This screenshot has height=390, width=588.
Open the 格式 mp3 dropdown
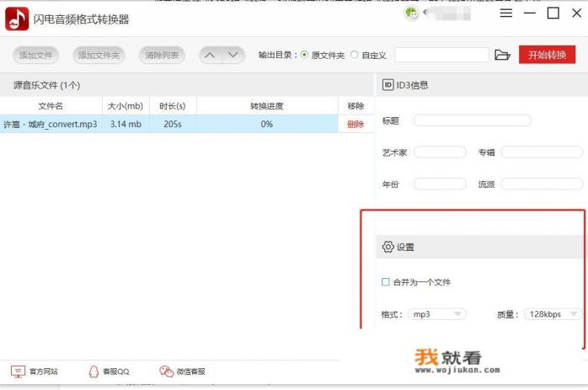pyautogui.click(x=437, y=314)
